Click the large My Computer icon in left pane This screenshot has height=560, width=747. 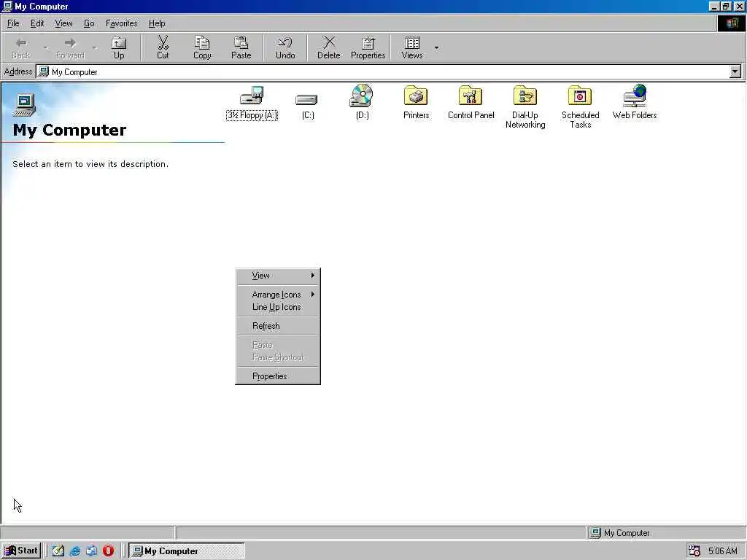click(x=25, y=104)
